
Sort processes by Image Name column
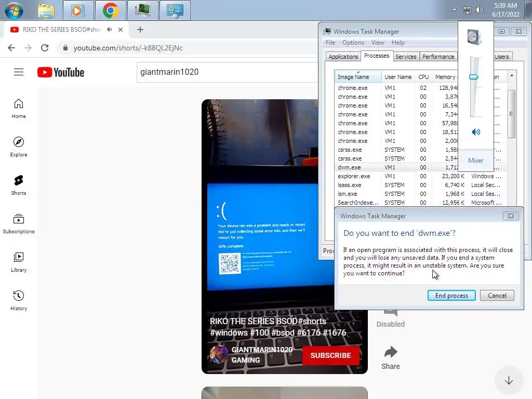[358, 77]
